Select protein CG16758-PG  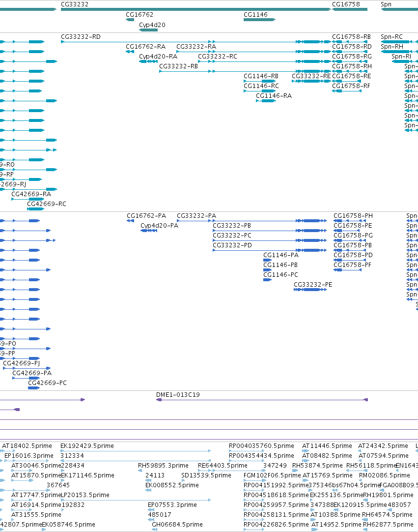coord(353,236)
